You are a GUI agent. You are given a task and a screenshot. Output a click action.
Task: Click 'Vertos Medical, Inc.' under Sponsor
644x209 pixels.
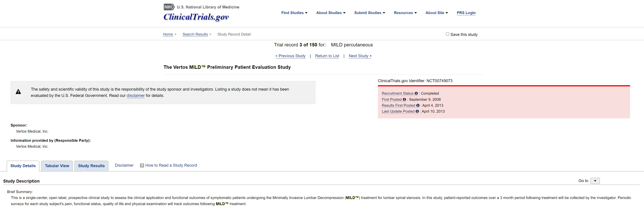tap(32, 131)
